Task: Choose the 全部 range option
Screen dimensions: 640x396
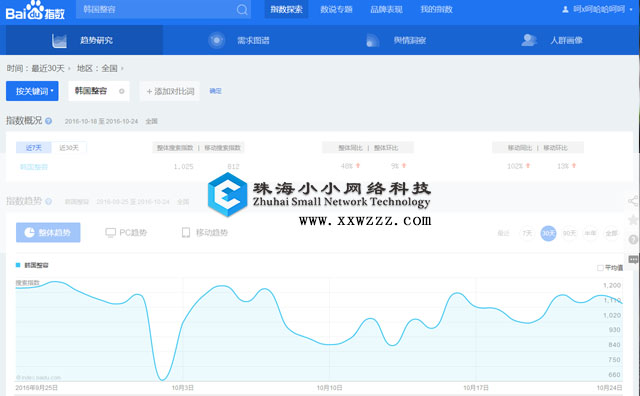Action: pyautogui.click(x=611, y=233)
